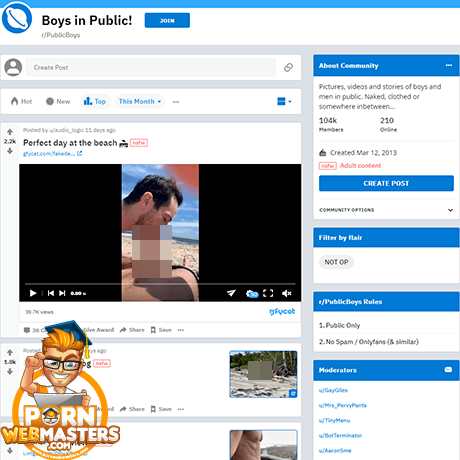
Task: Click the CREATE POST sidebar button
Action: [386, 183]
